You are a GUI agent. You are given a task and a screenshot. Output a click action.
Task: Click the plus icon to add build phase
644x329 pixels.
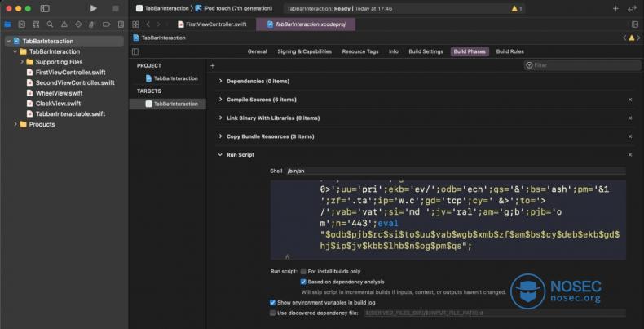[213, 65]
